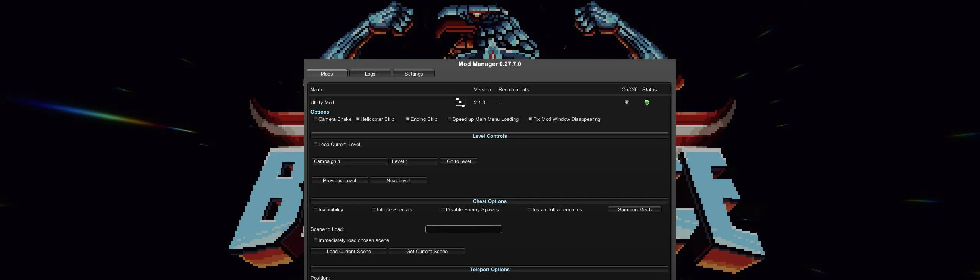This screenshot has height=280, width=980.
Task: Click the Teleport Options section header
Action: [490, 269]
